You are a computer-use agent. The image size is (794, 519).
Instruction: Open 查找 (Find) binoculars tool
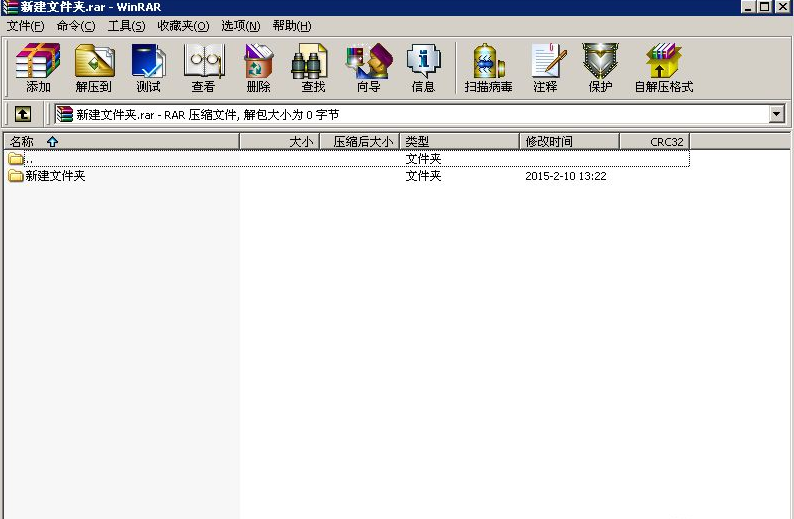pos(312,67)
